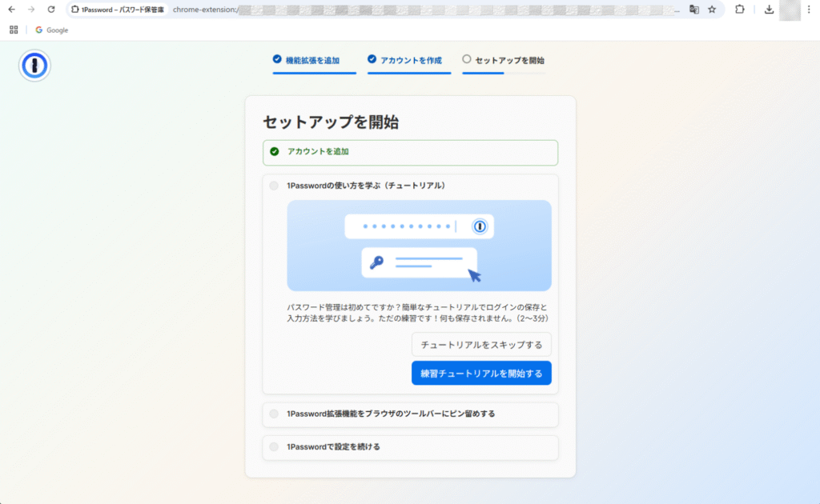Viewport: 820px width, 504px height.
Task: Open the Chrome three-dot menu
Action: click(x=809, y=10)
